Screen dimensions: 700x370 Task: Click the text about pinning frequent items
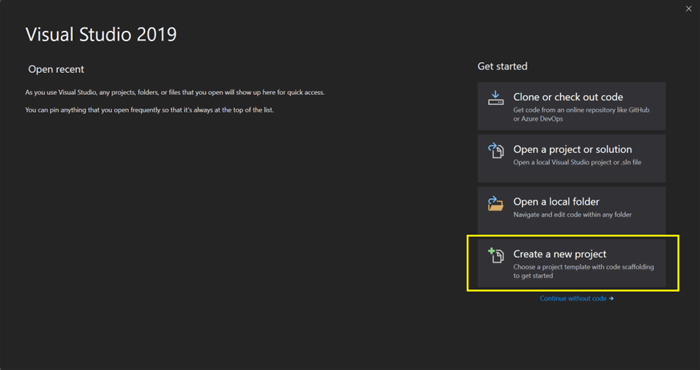click(149, 110)
